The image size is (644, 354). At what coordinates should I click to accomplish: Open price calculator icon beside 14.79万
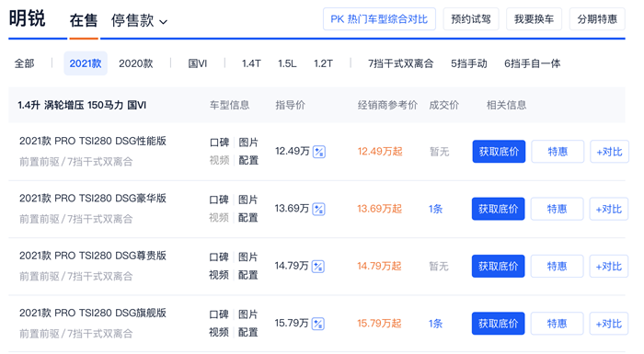pyautogui.click(x=318, y=267)
